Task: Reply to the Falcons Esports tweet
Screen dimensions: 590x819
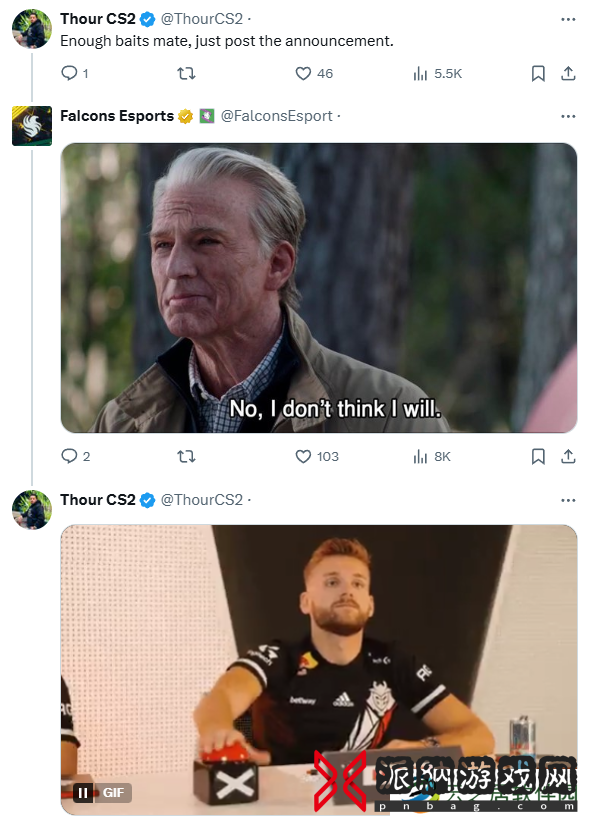Action: point(75,456)
